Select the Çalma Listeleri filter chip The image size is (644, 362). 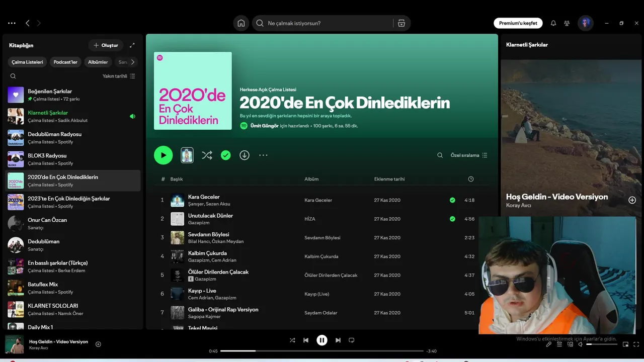point(28,62)
